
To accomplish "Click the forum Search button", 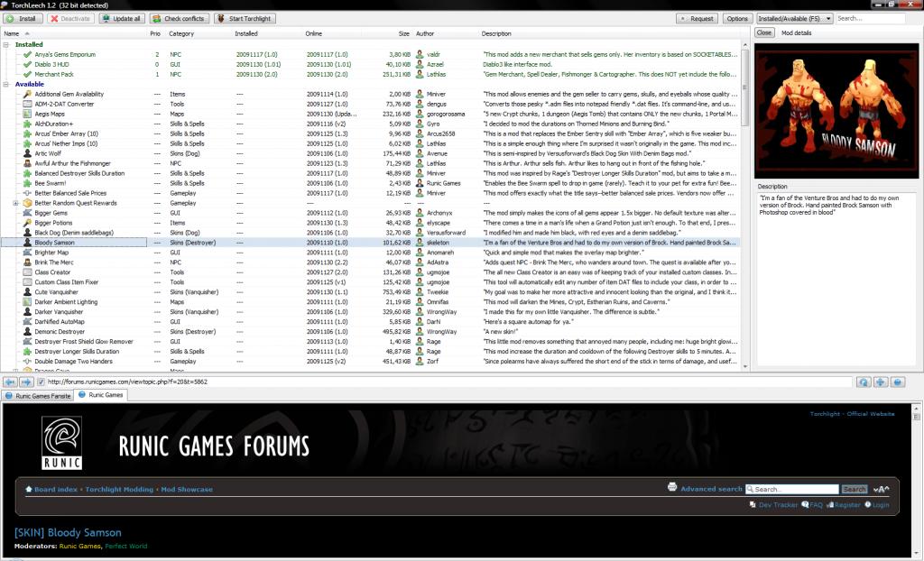I will pyautogui.click(x=854, y=489).
